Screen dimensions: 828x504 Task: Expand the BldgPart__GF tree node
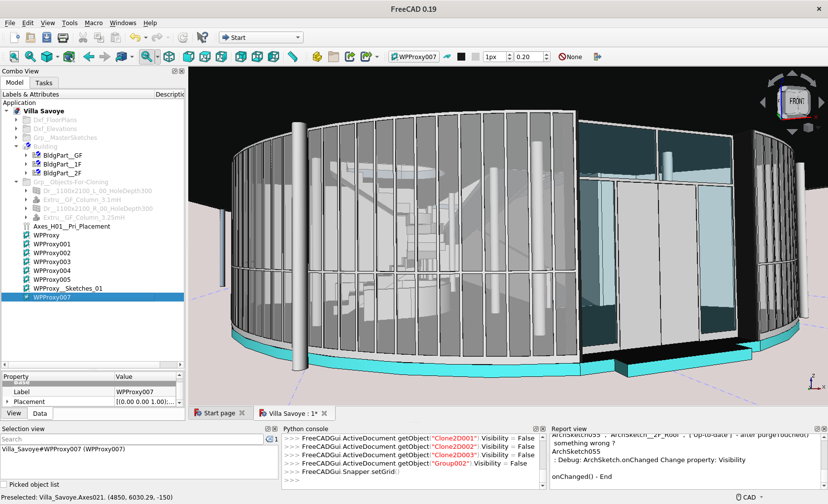click(26, 156)
